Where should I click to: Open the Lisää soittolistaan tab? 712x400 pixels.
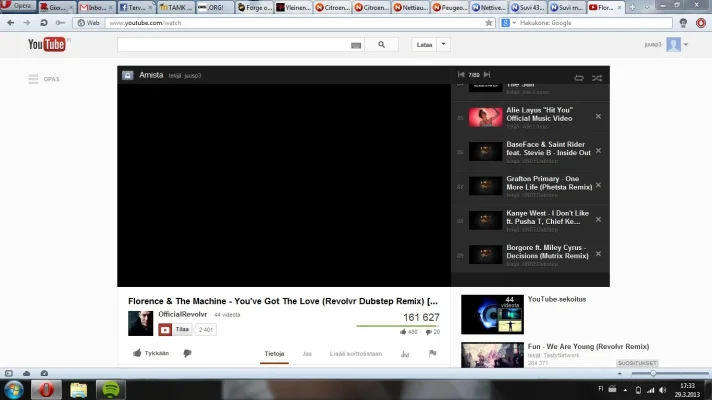[356, 353]
